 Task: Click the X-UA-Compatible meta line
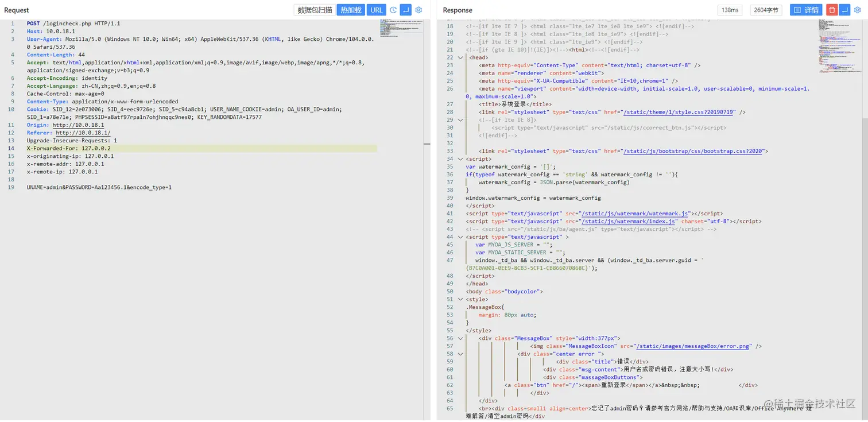pos(578,81)
